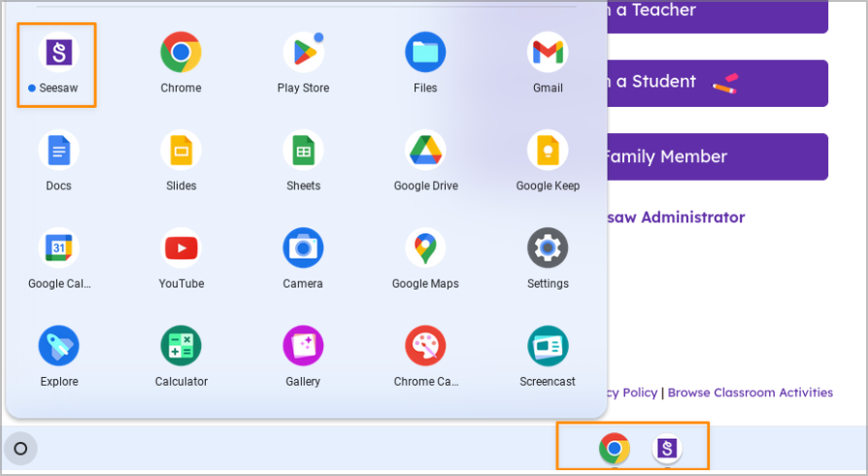Open the Settings app

(x=548, y=248)
